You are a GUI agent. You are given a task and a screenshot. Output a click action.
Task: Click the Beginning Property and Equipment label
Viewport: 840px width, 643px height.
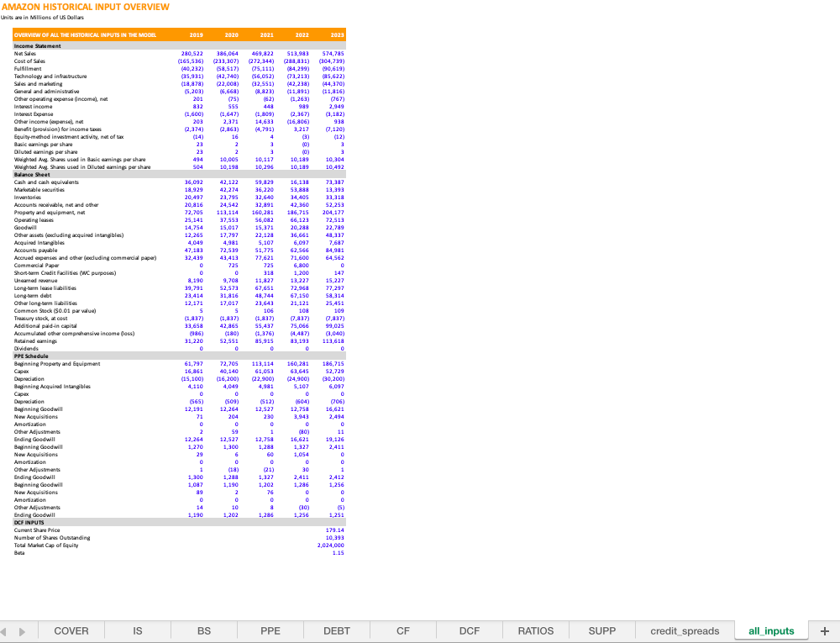[57, 364]
